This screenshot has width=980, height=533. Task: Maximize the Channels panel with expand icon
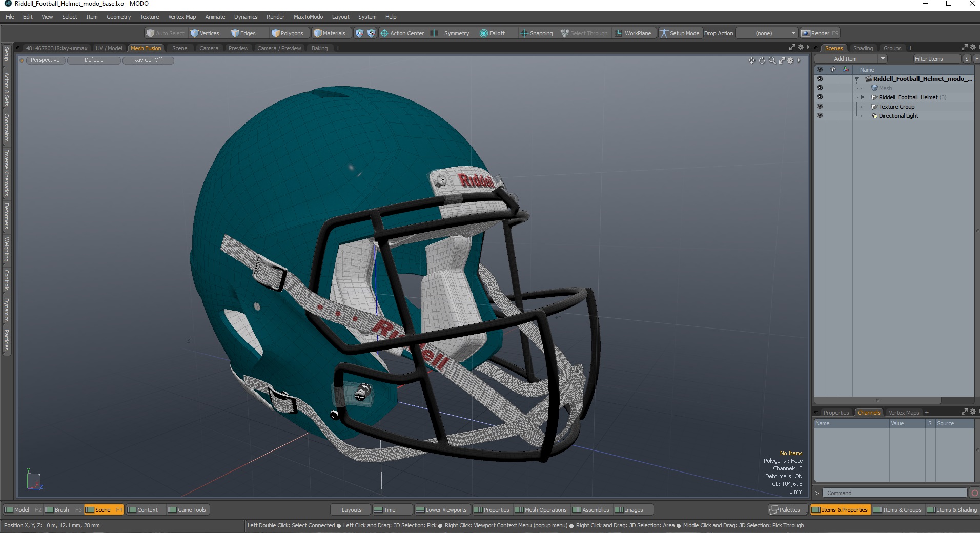(964, 412)
